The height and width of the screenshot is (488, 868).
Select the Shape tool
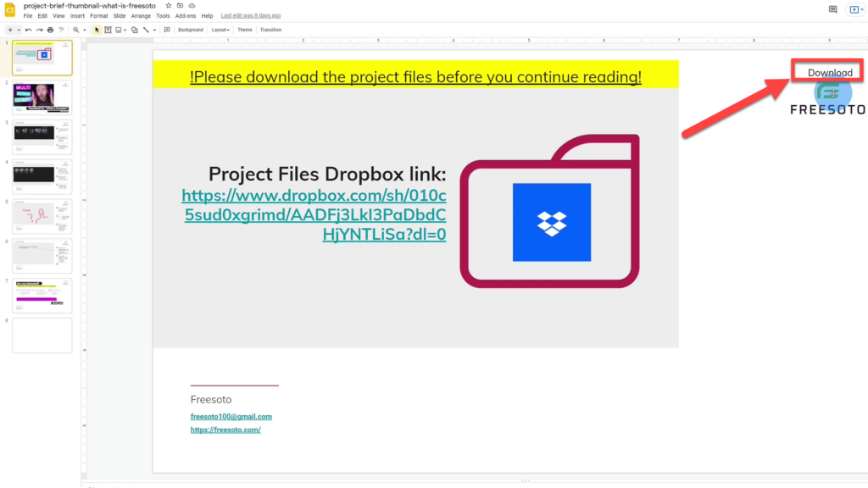click(135, 30)
